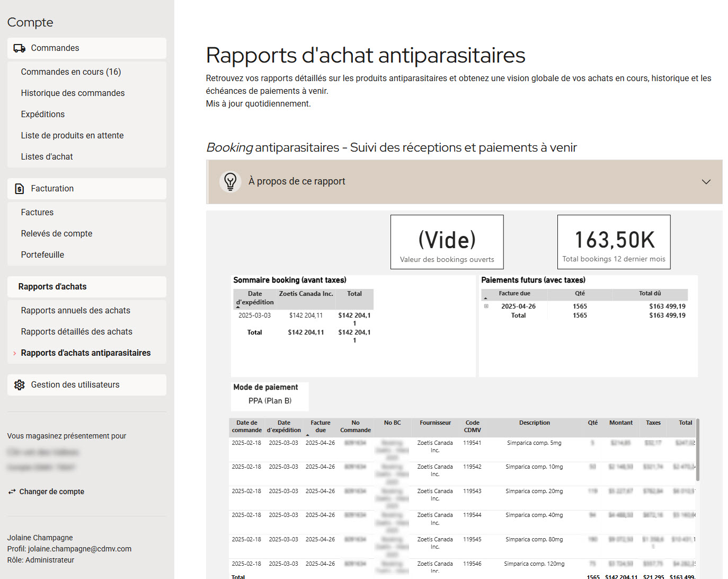Open Historique des commandes

[73, 93]
